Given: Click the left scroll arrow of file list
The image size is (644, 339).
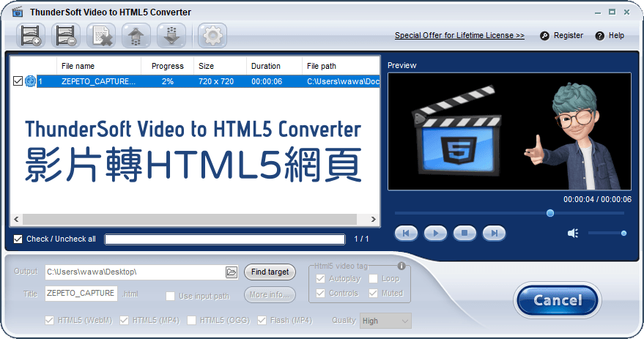Looking at the screenshot, I should point(16,219).
